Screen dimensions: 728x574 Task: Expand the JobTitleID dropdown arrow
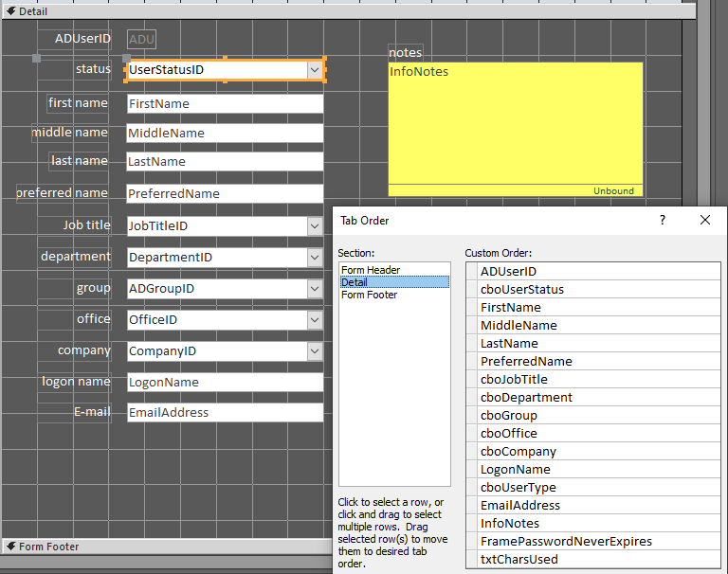pos(315,226)
